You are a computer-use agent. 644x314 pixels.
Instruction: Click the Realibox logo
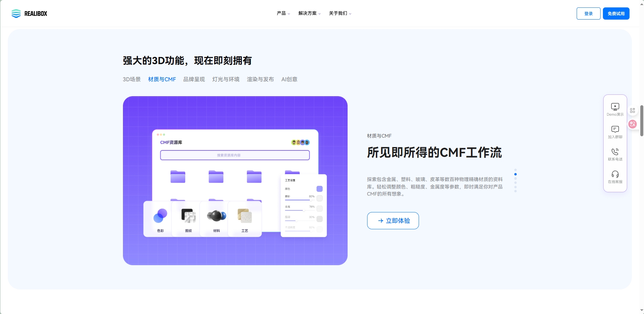point(29,13)
